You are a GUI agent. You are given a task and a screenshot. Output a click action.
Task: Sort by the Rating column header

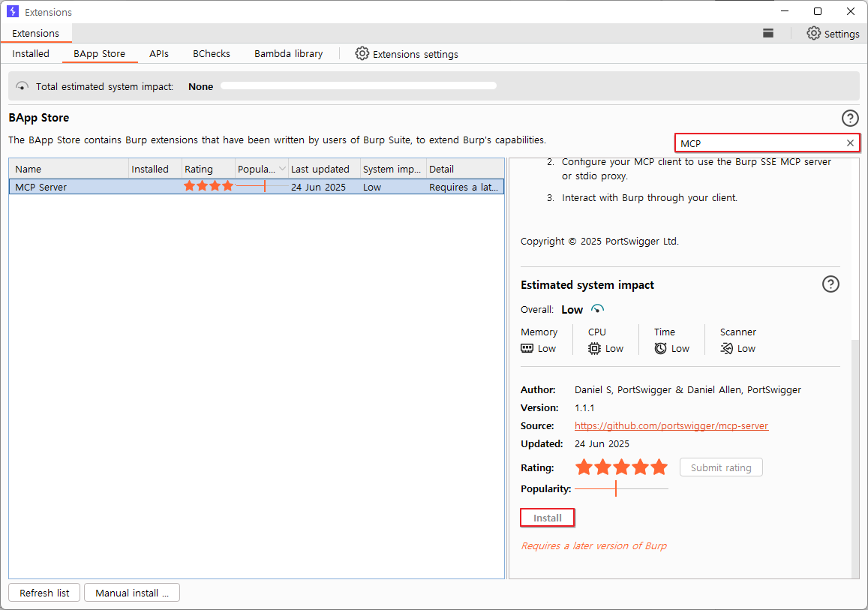pos(208,169)
